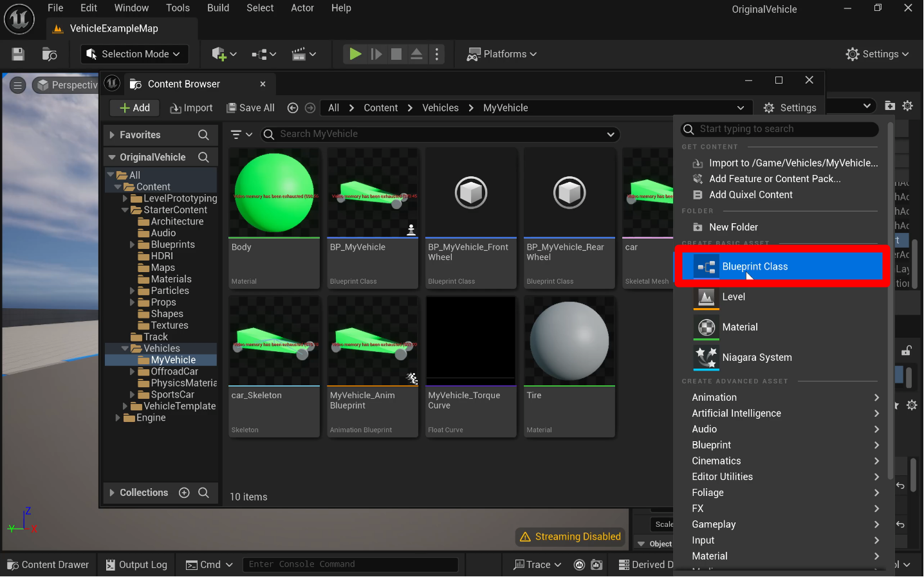Click the Vehicles breadcrumb path segment
Image resolution: width=924 pixels, height=577 pixels.
[440, 108]
